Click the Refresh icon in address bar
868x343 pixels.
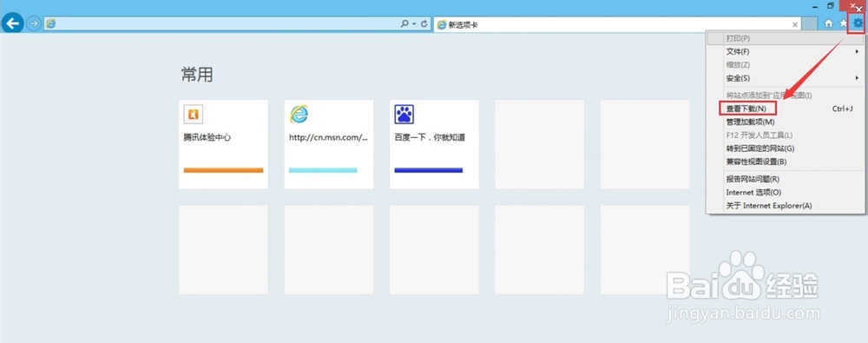point(424,23)
